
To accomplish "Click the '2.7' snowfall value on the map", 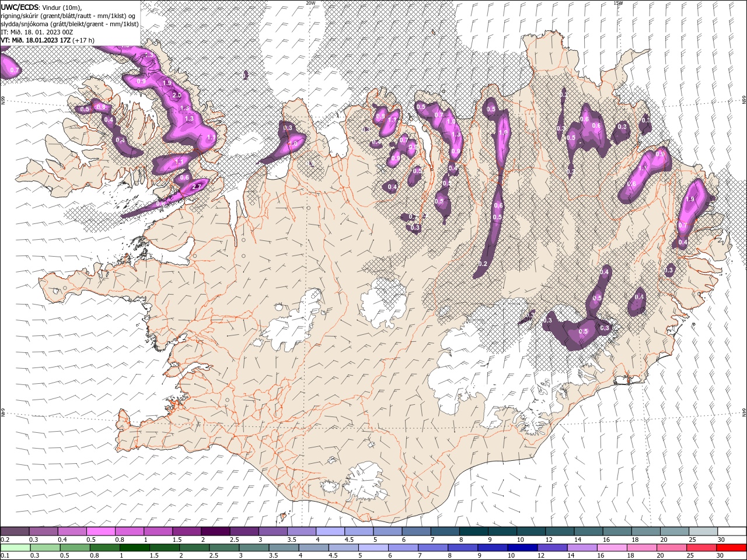I will coord(197,187).
